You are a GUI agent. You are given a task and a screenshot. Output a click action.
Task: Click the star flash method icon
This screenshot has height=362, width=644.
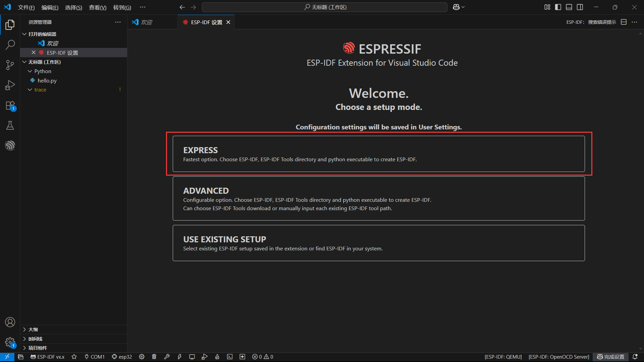pyautogui.click(x=74, y=357)
